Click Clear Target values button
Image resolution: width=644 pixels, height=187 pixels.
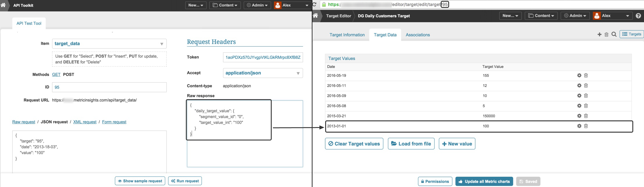(x=354, y=144)
